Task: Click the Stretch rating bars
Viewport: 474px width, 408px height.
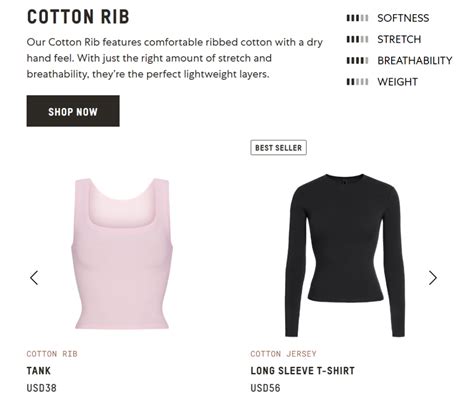Action: 357,39
